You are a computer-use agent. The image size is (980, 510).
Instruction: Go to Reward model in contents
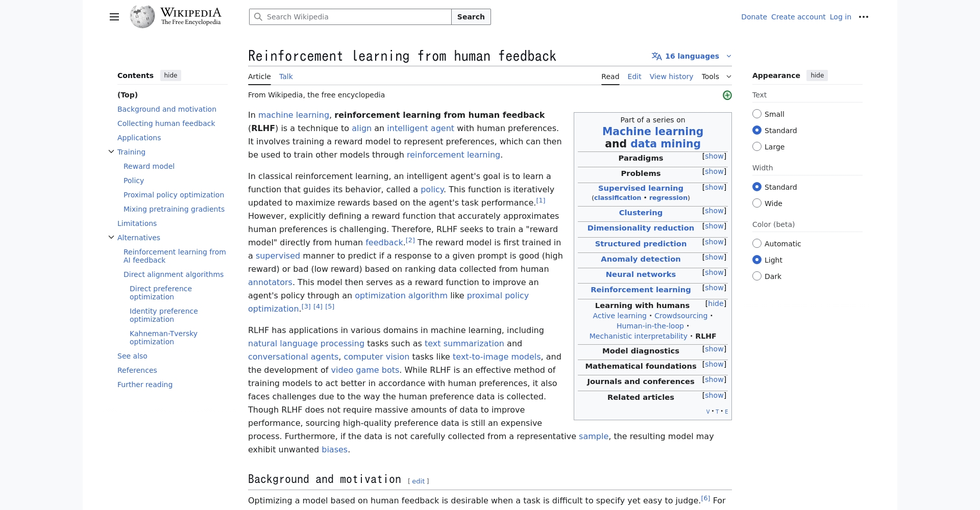[149, 166]
